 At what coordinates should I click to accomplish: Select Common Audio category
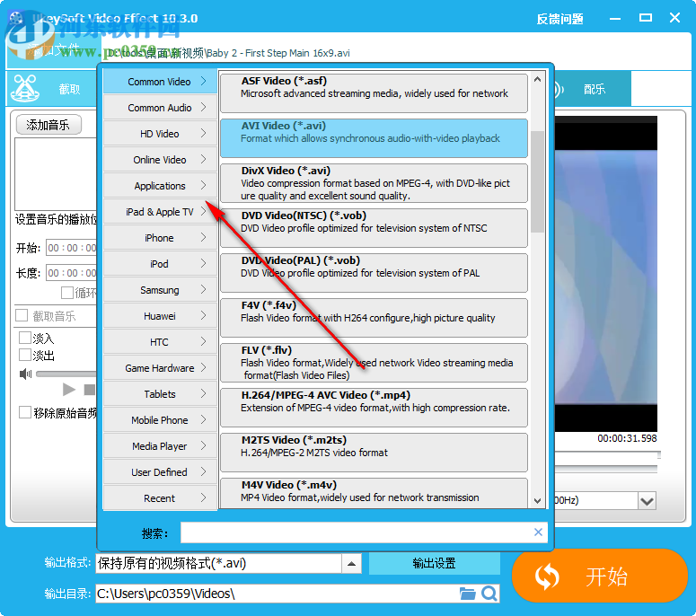pyautogui.click(x=160, y=108)
